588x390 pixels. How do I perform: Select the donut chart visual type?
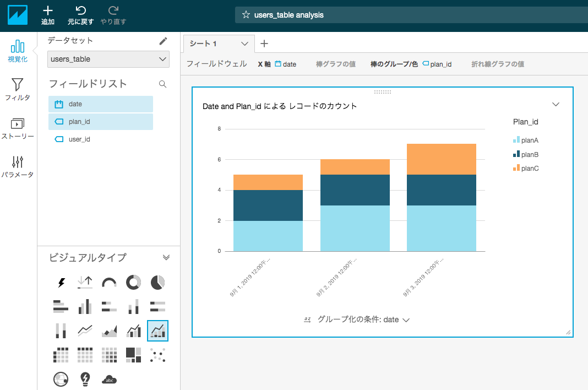pyautogui.click(x=133, y=283)
